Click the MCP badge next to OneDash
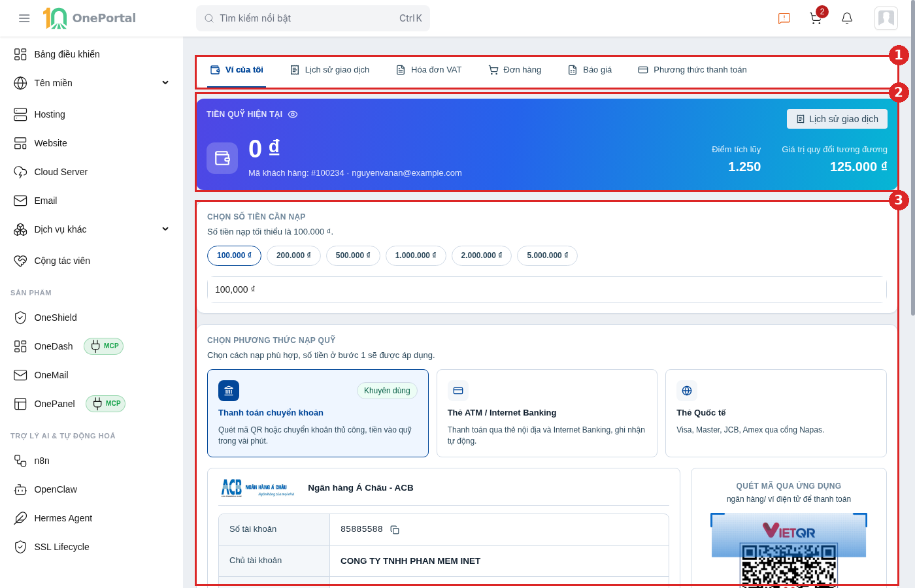 tap(104, 346)
